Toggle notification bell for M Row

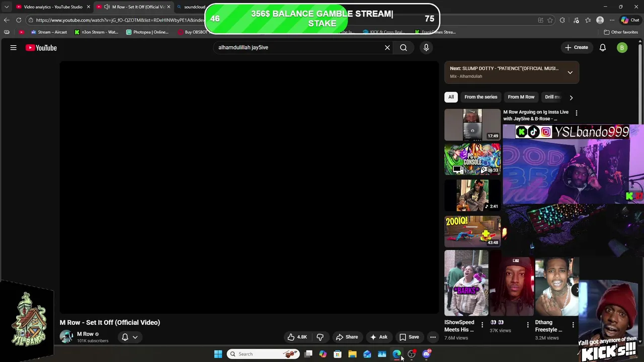(x=125, y=337)
